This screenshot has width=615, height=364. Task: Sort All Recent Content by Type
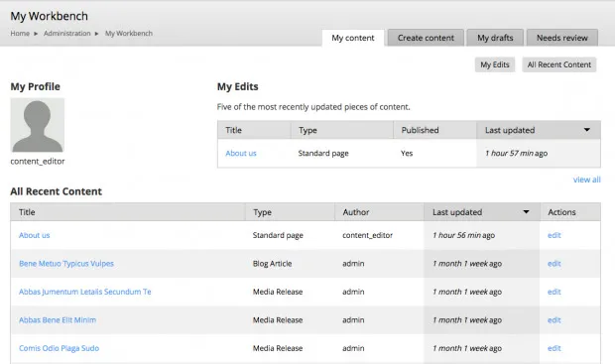click(x=262, y=212)
